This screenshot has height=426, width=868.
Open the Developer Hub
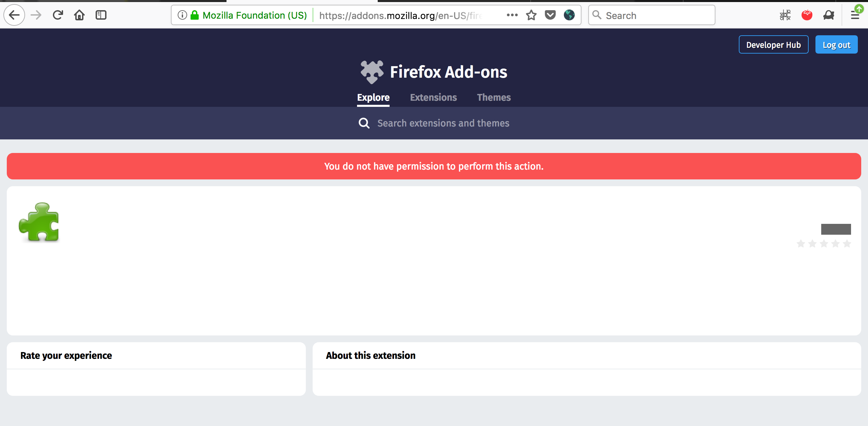(773, 45)
